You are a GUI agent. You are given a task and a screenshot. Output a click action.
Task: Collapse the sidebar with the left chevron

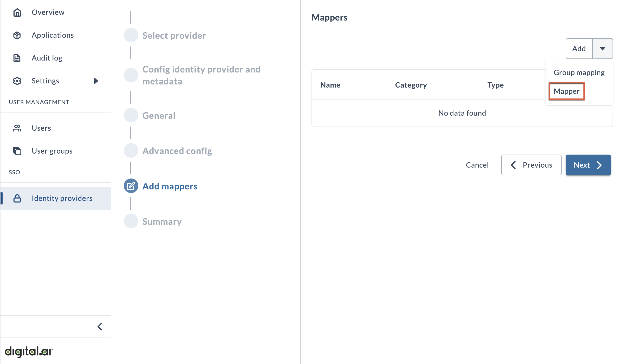click(100, 327)
